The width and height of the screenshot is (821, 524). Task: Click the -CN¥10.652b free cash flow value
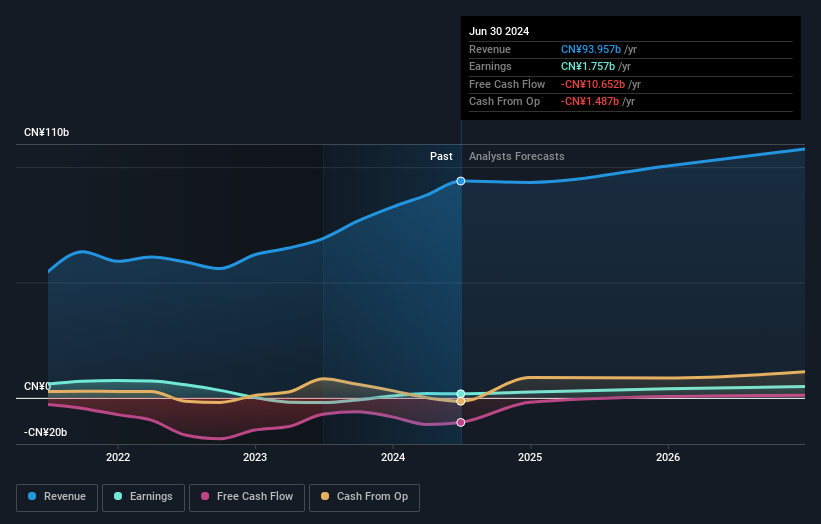pyautogui.click(x=593, y=84)
